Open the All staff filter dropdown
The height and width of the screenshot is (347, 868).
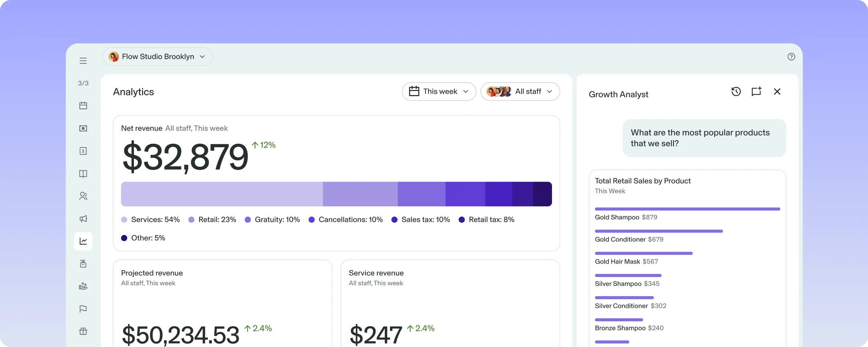tap(520, 91)
